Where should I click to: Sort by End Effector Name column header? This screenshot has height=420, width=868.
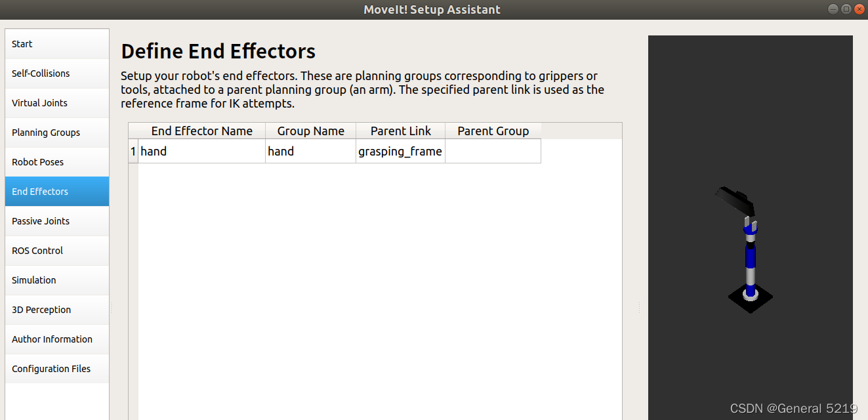coord(202,131)
